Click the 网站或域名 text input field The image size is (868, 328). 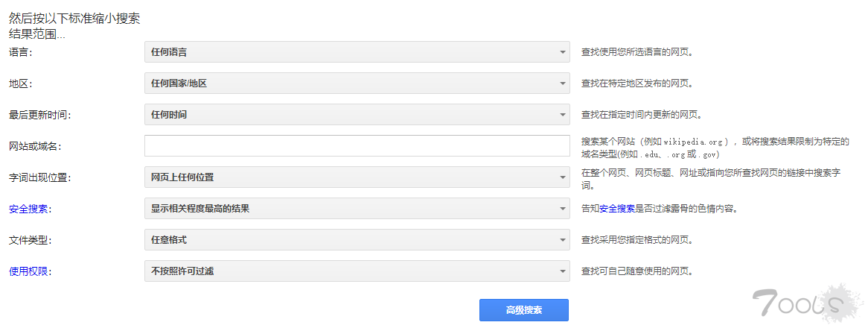(357, 145)
